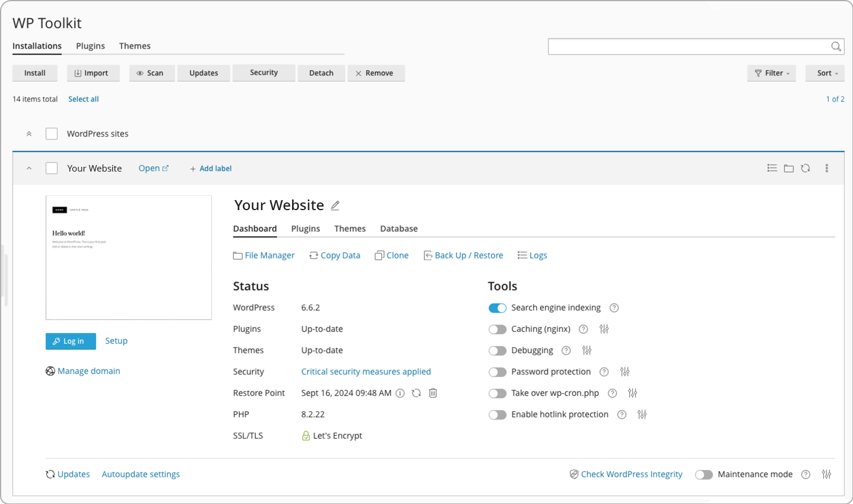Screen dimensions: 853x504
Task: Open help for Search engine indexing
Action: point(614,308)
